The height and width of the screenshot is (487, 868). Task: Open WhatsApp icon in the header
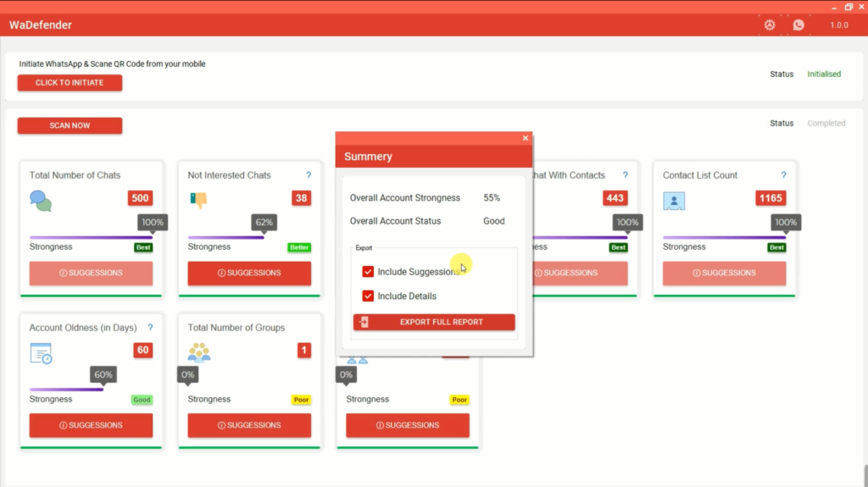coord(798,25)
